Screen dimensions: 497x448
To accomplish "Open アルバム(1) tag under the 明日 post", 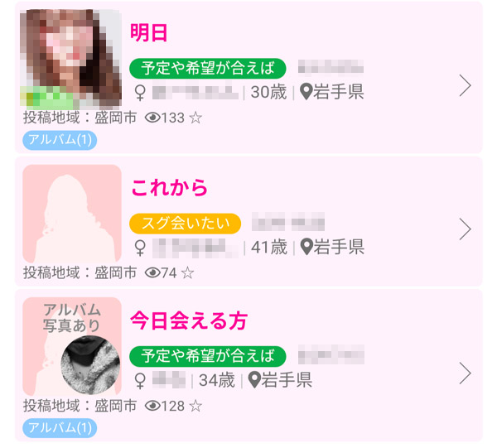I will 60,140.
